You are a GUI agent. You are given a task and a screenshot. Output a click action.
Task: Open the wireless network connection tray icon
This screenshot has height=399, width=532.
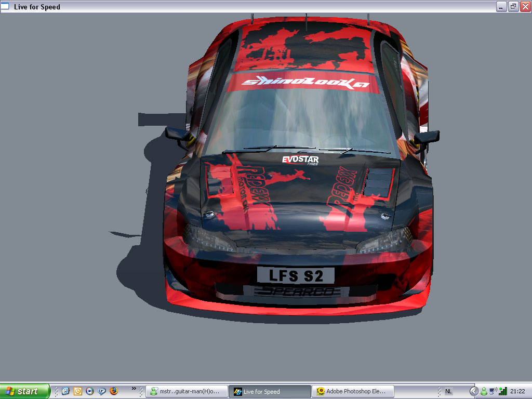pos(494,391)
